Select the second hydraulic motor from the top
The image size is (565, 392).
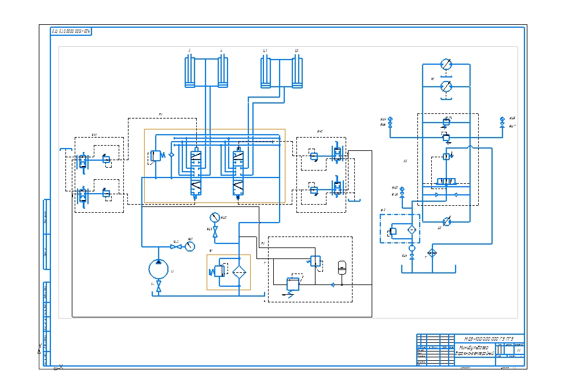pyautogui.click(x=446, y=86)
